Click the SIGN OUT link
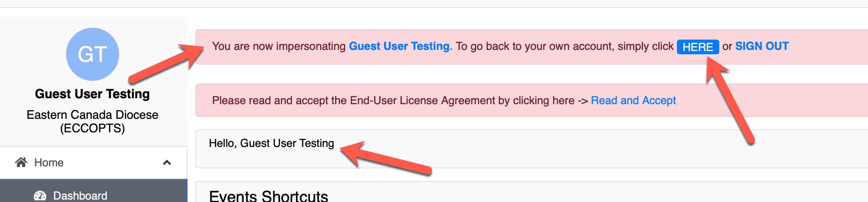Image resolution: width=868 pixels, height=202 pixels. (762, 46)
